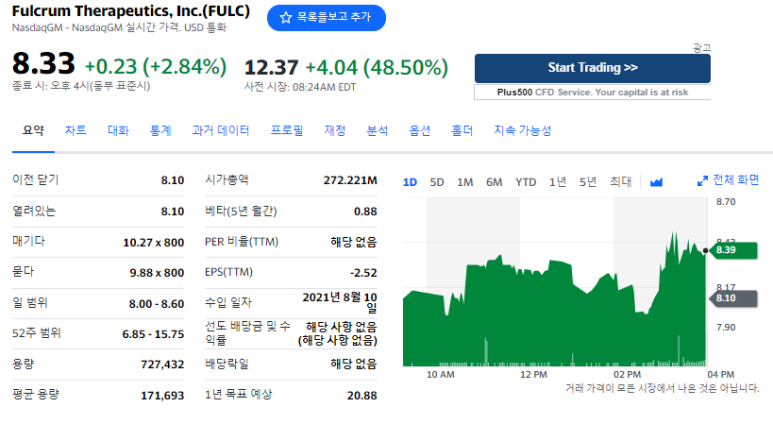Click the earnings date 2021년 8월 10일
The image size is (773, 424).
pos(340,302)
